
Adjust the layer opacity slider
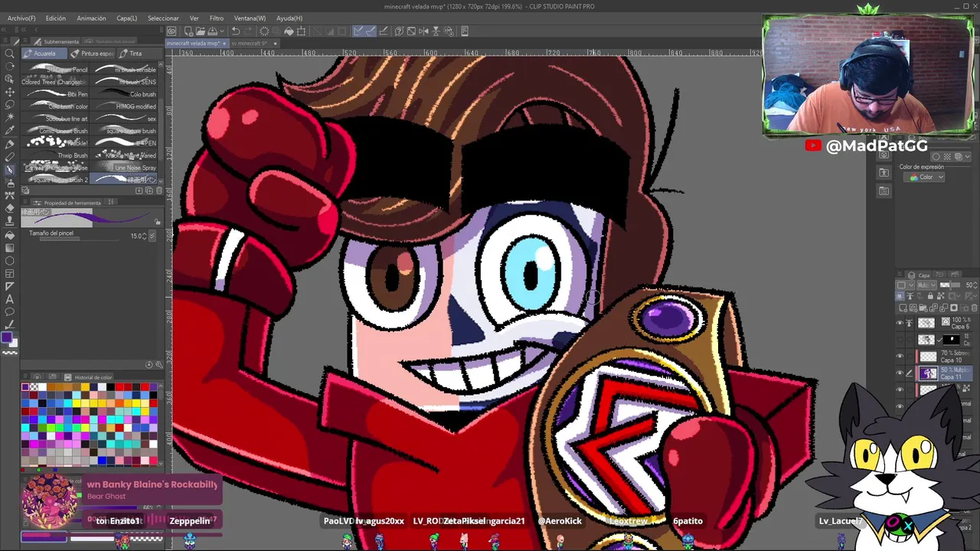point(949,285)
